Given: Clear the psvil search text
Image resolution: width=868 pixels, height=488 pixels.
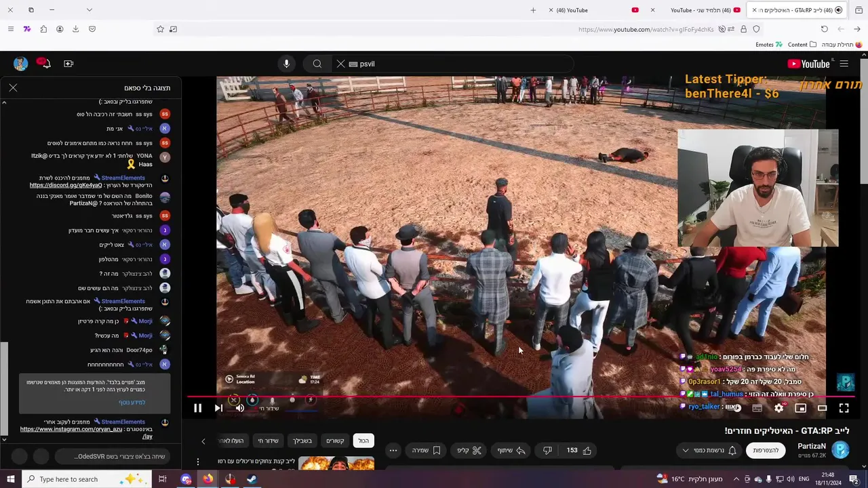Looking at the screenshot, I should click(x=340, y=64).
